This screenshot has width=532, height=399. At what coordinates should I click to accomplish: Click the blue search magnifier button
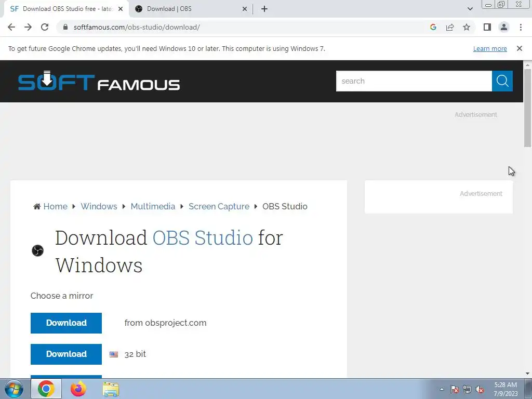[x=502, y=81]
